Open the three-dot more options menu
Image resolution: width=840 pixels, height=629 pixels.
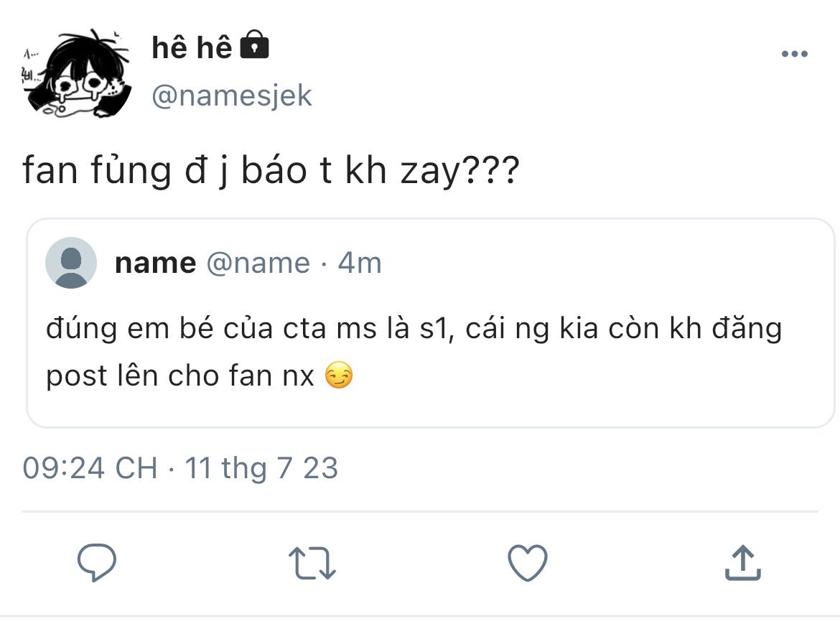coord(794,55)
